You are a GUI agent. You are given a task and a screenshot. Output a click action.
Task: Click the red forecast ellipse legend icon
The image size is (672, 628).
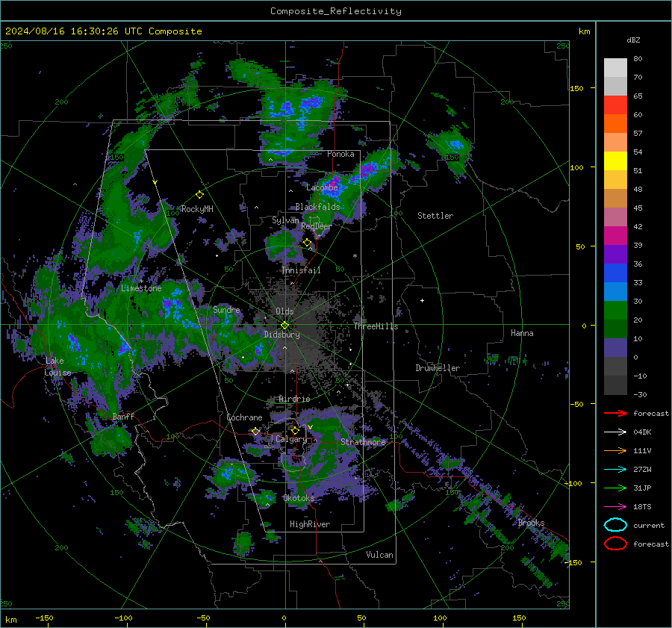[615, 544]
